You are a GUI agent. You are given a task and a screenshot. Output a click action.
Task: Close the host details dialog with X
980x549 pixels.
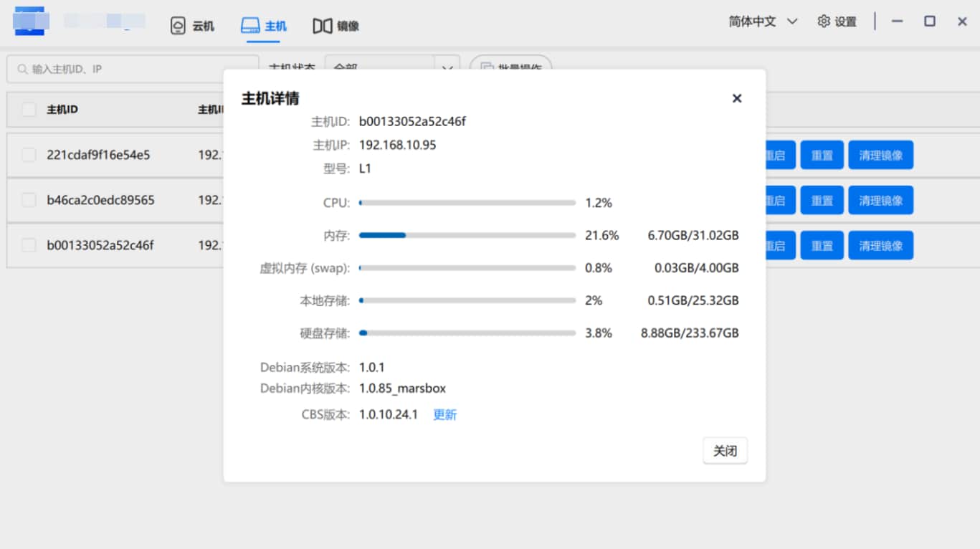[736, 98]
